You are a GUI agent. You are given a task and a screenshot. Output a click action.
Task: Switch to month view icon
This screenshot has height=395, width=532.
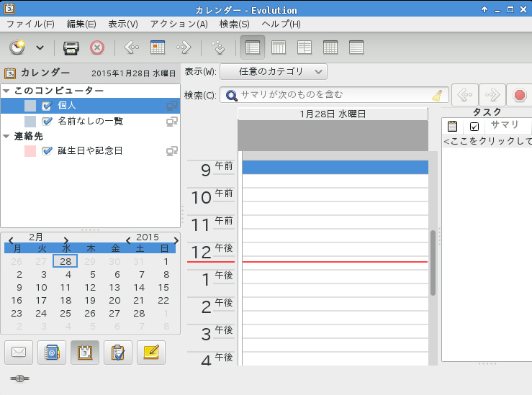330,48
